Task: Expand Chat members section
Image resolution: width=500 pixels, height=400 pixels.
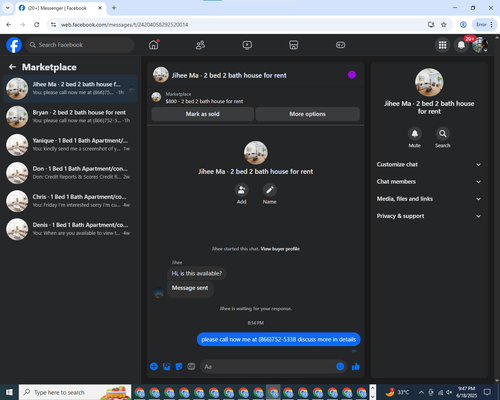Action: coord(429,182)
